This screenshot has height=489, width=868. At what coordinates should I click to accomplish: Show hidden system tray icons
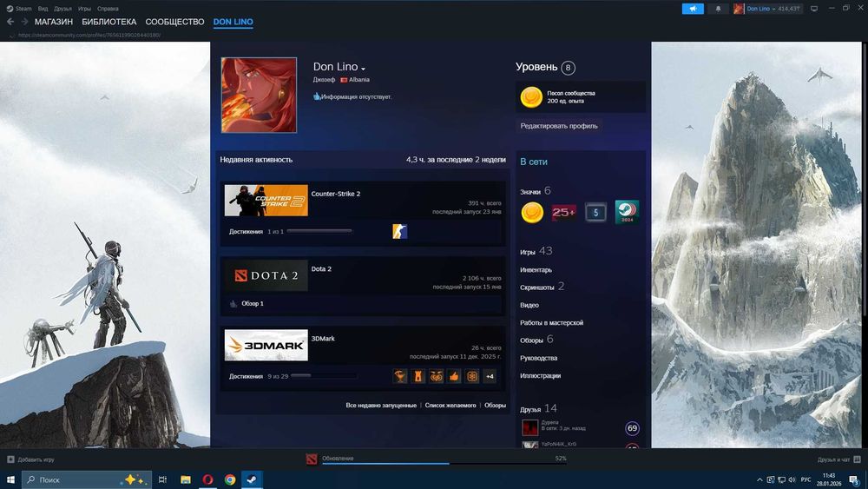[759, 479]
